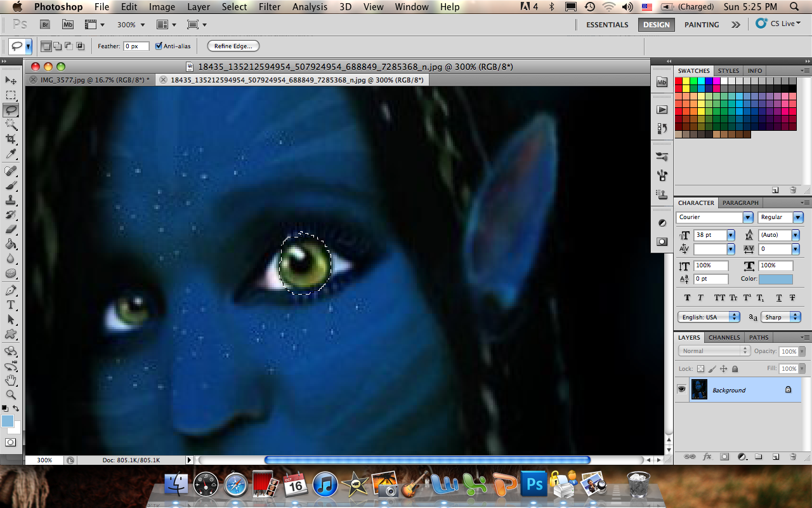Pick the red swatch in the Swatches panel
Viewport: 812px width, 508px height.
coord(678,81)
